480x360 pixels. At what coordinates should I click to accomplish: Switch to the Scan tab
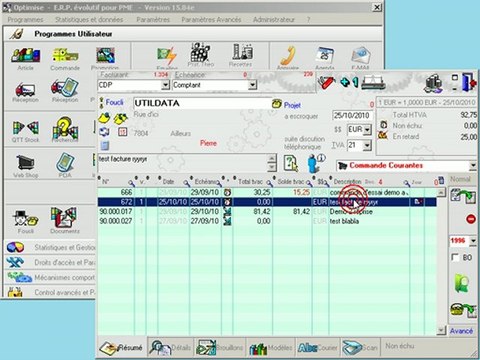360,348
